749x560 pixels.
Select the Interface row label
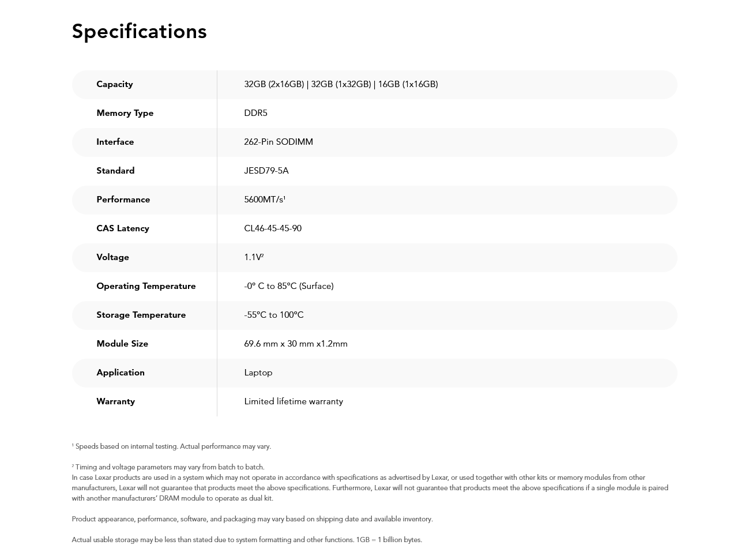pos(115,142)
